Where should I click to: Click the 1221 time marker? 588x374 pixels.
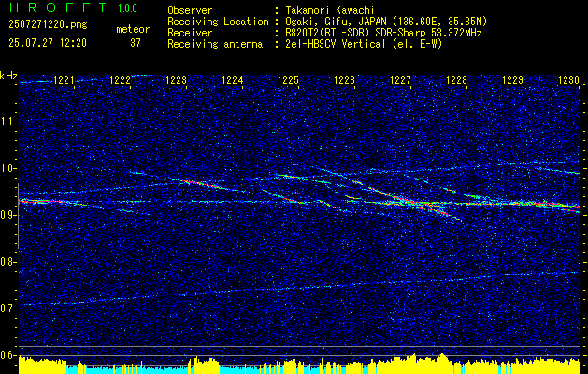[x=65, y=80]
